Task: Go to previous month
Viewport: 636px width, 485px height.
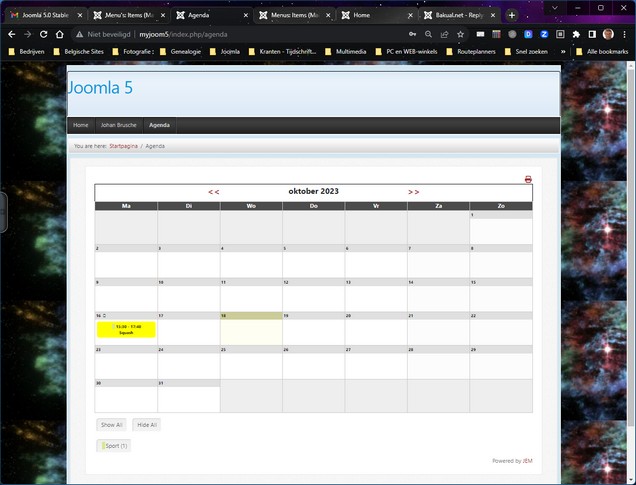Action: (214, 192)
